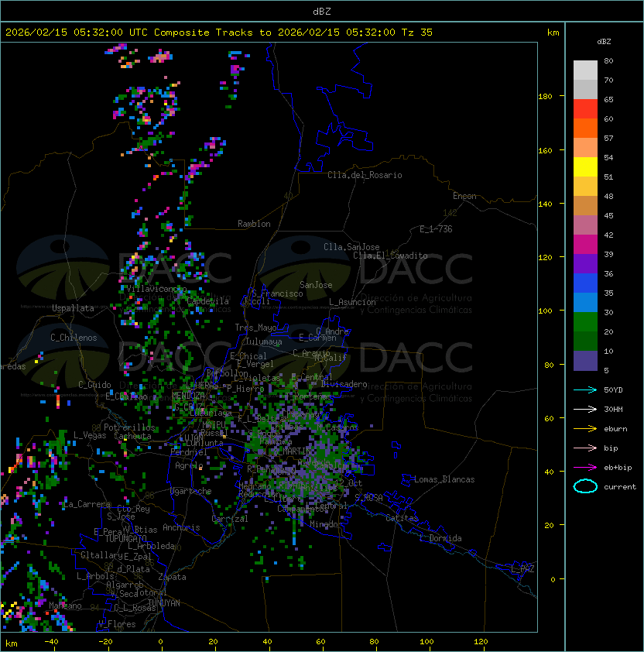
Task: Click the 'Tulumaya' map label
Action: [264, 341]
